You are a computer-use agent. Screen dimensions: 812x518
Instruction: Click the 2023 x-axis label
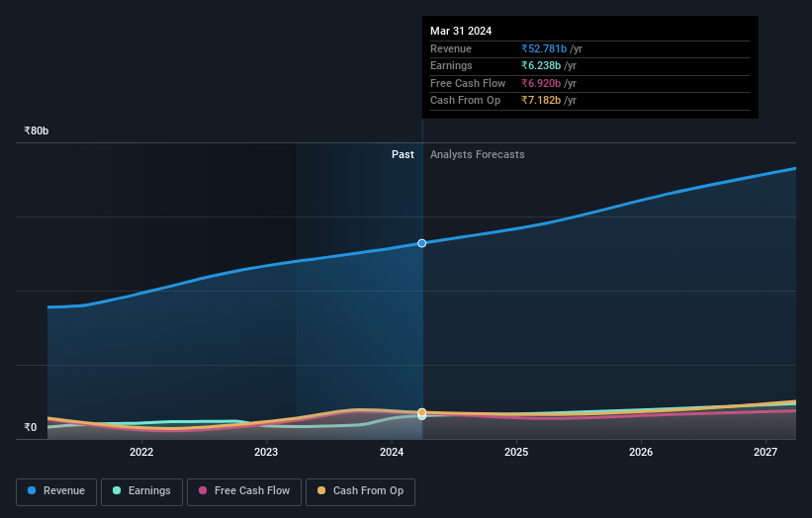[x=266, y=453]
